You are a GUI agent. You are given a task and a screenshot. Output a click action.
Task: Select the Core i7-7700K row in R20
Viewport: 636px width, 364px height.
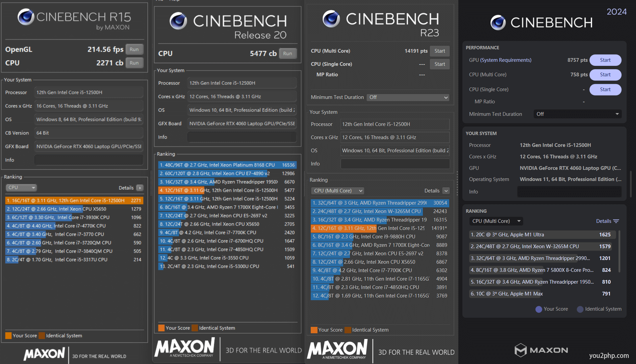point(227,233)
